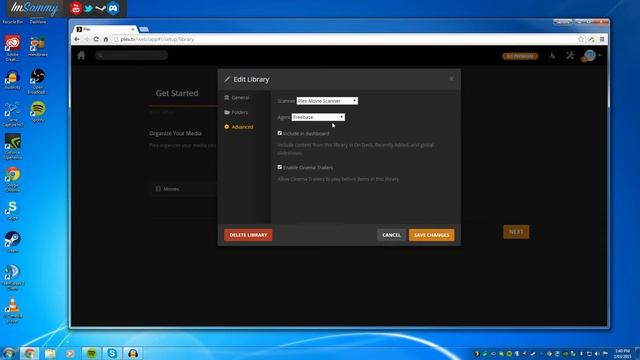Select the Plex browser tab
Screen dimensions: 640x360
(105, 29)
